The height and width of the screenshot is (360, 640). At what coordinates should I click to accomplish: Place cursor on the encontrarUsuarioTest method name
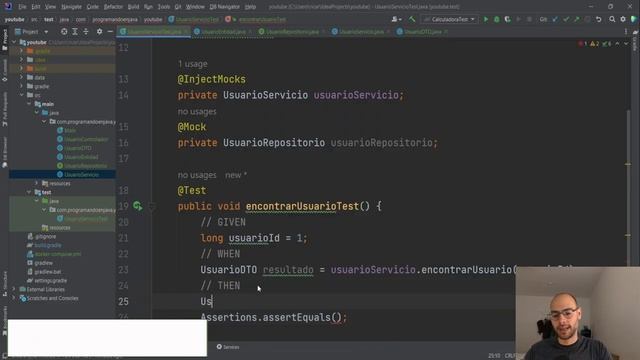click(x=302, y=206)
